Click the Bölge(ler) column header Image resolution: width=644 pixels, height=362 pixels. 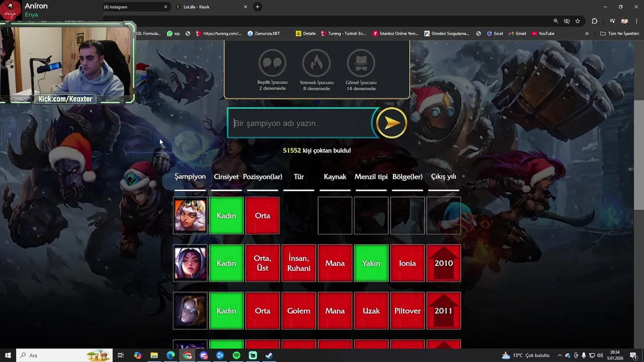pyautogui.click(x=408, y=176)
